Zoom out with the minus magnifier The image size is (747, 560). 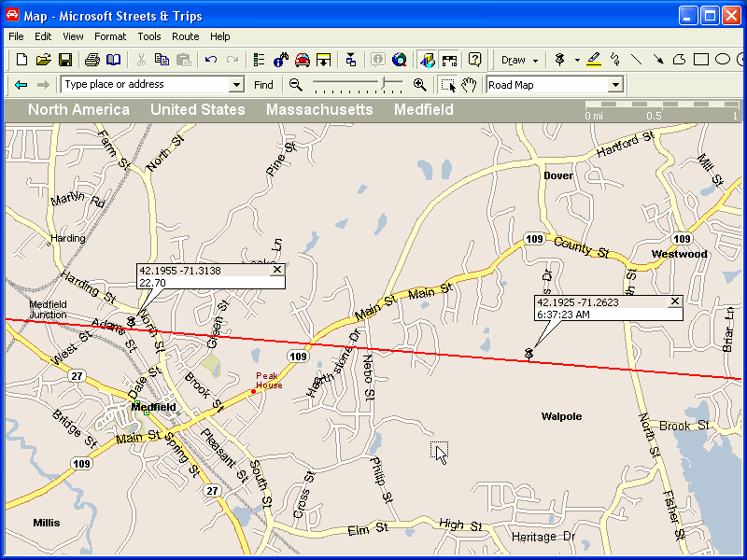pos(296,85)
